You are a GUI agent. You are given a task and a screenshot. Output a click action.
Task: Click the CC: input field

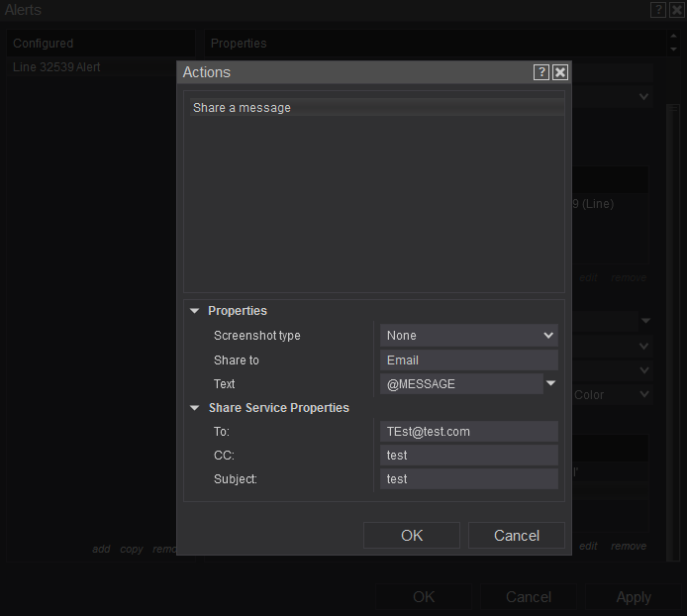point(469,456)
